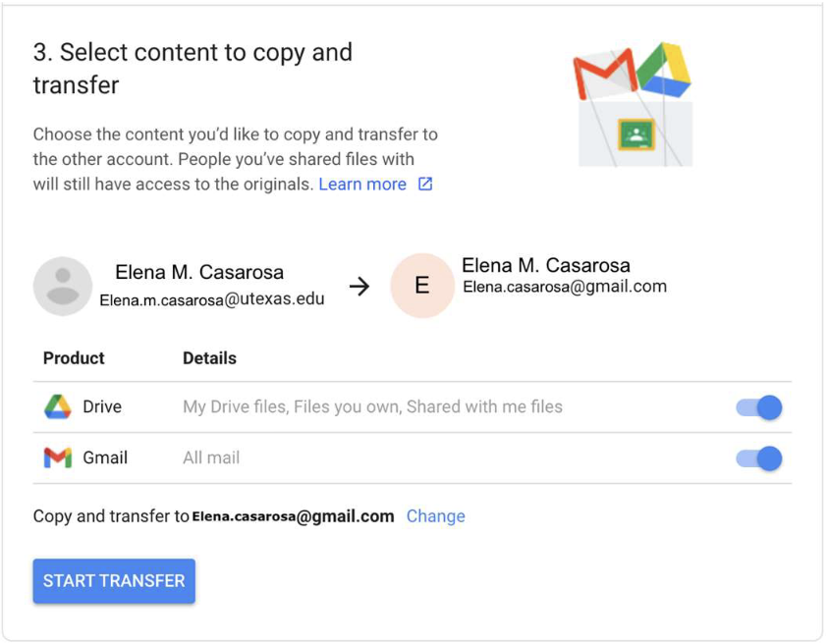Viewport: 827px width, 644px height.
Task: Click the All mail details text
Action: pyautogui.click(x=211, y=457)
